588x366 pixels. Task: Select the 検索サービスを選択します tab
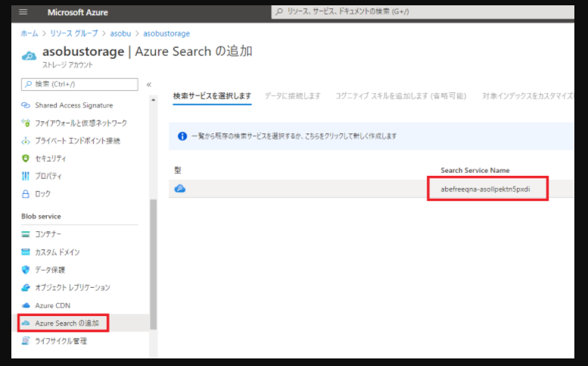click(212, 96)
